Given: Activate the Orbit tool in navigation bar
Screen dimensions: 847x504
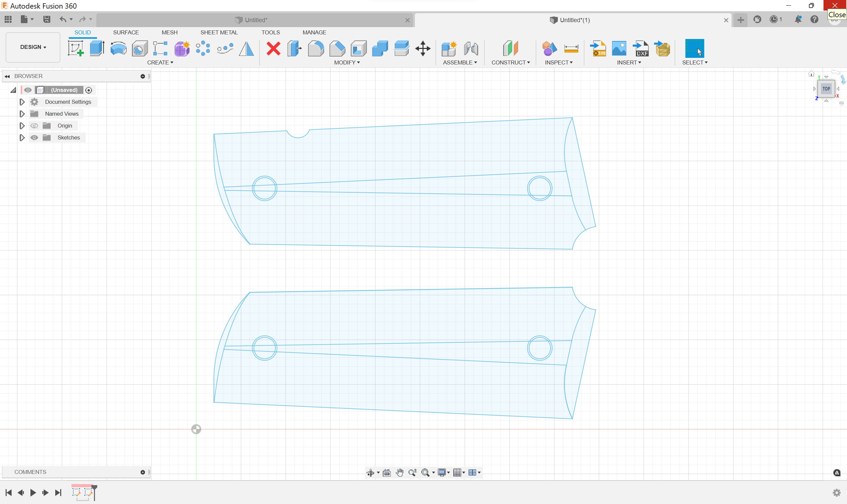Looking at the screenshot, I should click(371, 472).
